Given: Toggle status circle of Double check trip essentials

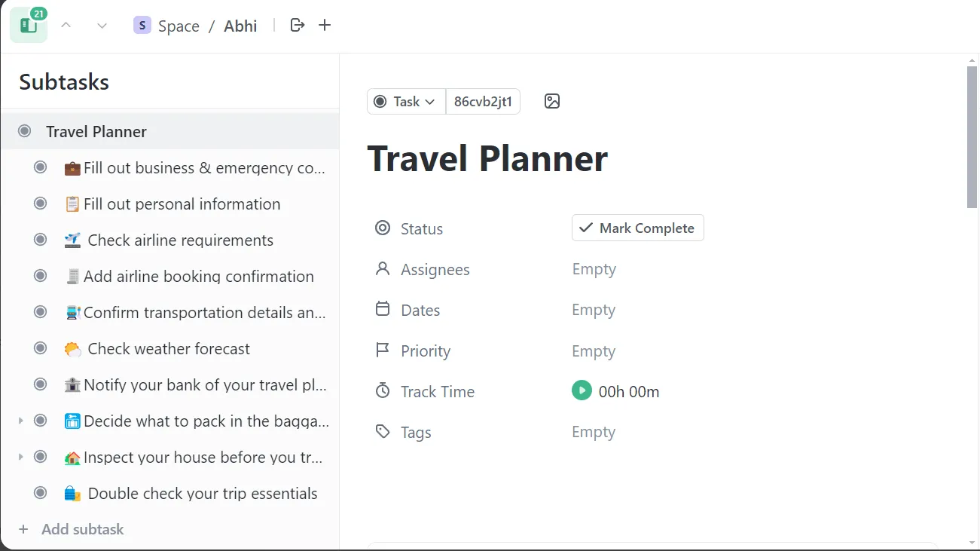Looking at the screenshot, I should (x=41, y=493).
